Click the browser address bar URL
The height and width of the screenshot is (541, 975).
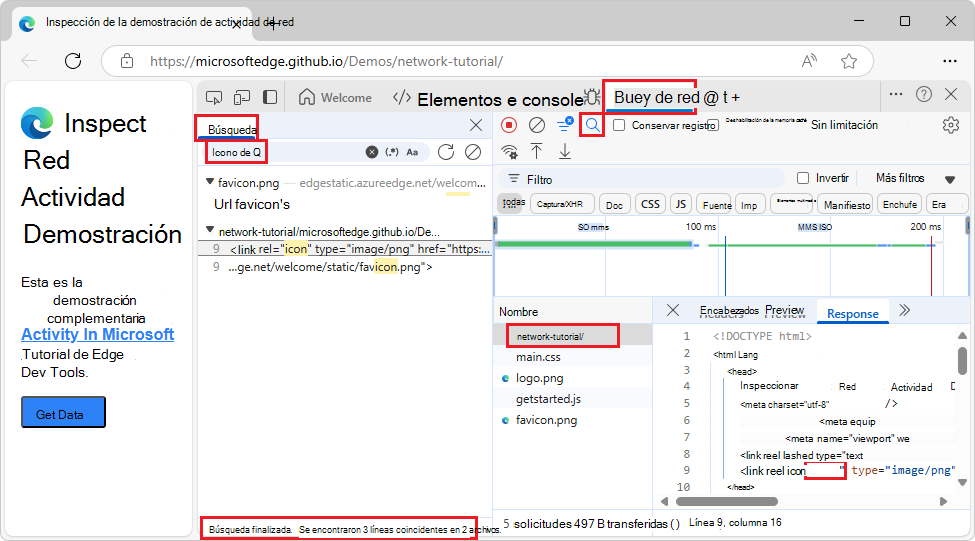(x=326, y=61)
